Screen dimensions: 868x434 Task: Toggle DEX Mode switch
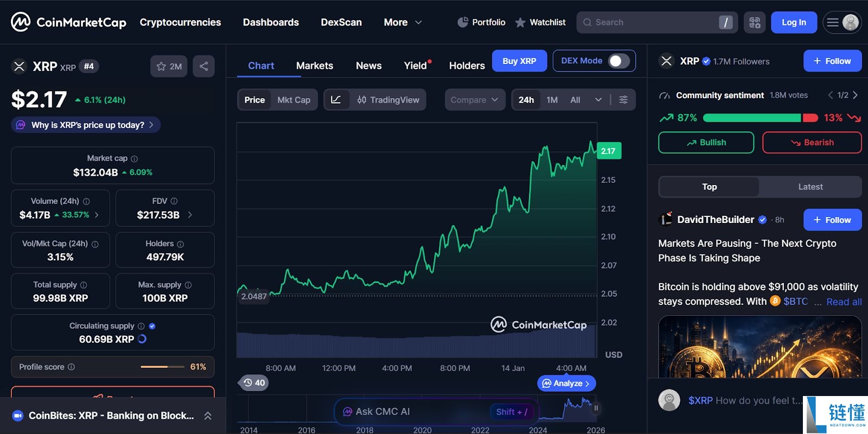click(618, 61)
